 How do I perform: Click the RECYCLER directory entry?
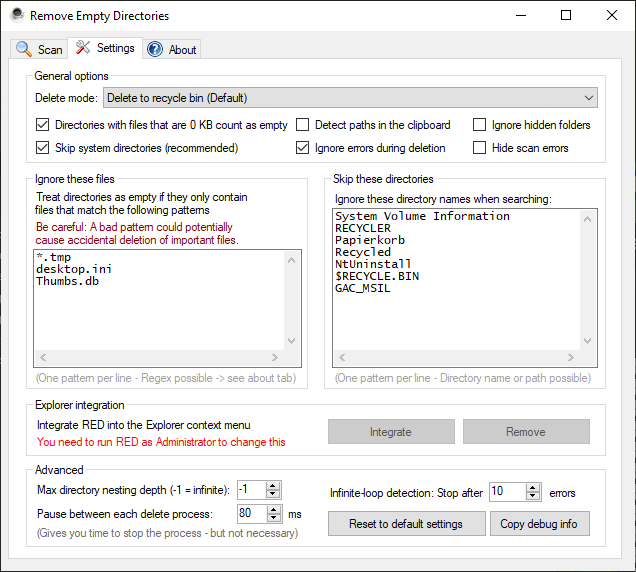click(x=363, y=228)
